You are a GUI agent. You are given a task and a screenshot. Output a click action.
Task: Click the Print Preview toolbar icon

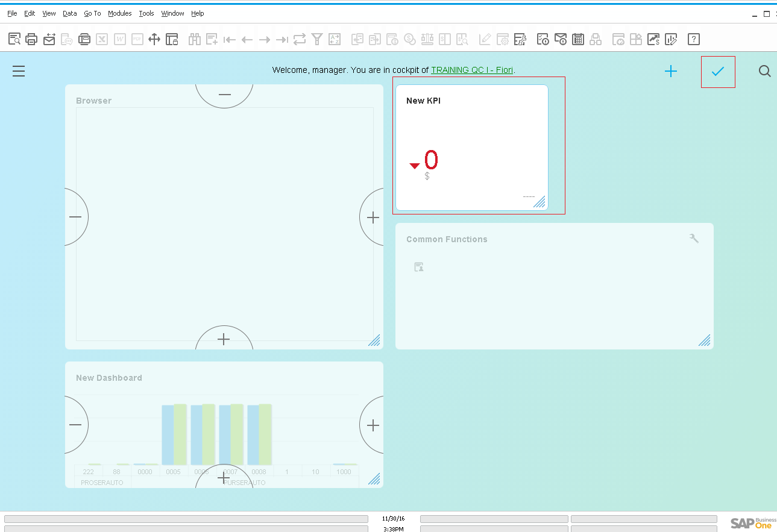pos(14,39)
